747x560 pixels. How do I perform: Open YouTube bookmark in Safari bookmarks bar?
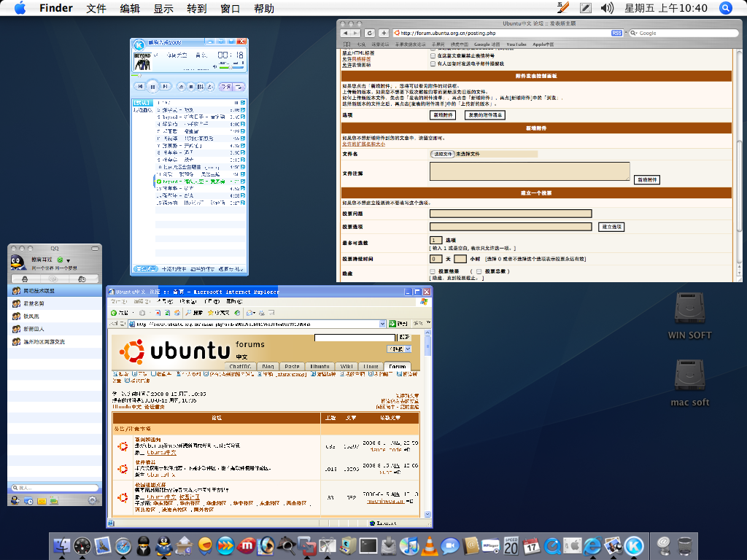[x=516, y=44]
